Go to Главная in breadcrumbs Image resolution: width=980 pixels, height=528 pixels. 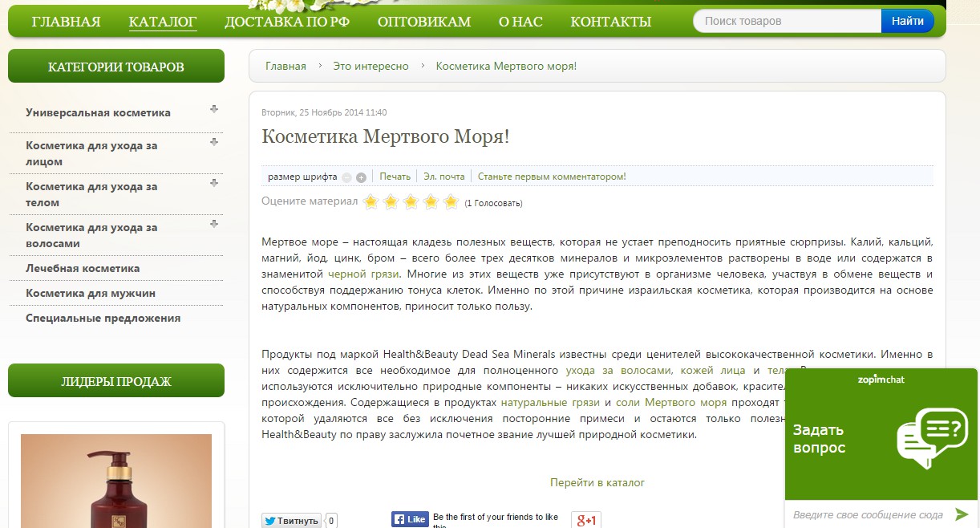coord(285,66)
